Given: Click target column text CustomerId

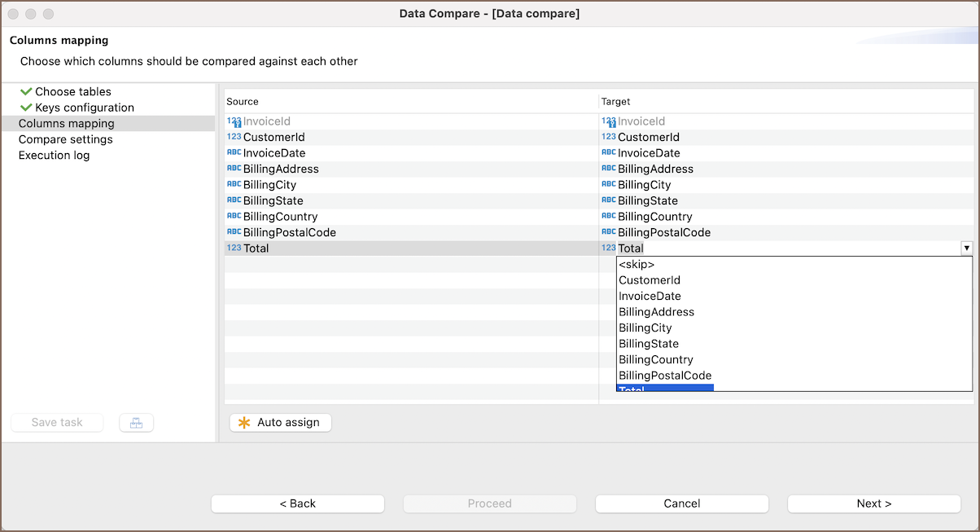Looking at the screenshot, I should click(x=649, y=137).
